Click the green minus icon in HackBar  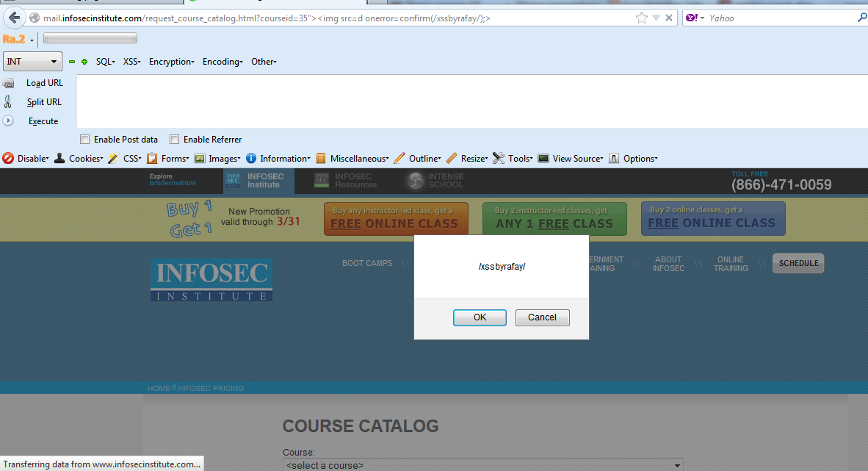(72, 62)
